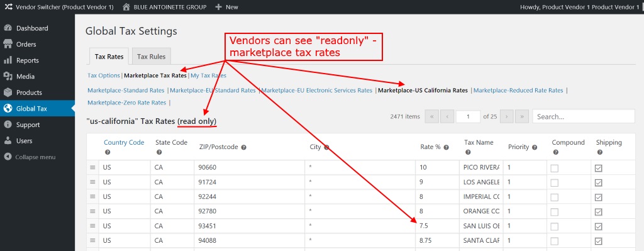Go to last page of tax rates

coord(521,116)
